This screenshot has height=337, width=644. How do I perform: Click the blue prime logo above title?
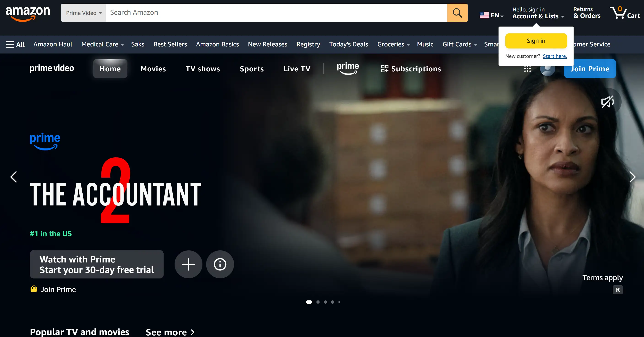tap(45, 141)
